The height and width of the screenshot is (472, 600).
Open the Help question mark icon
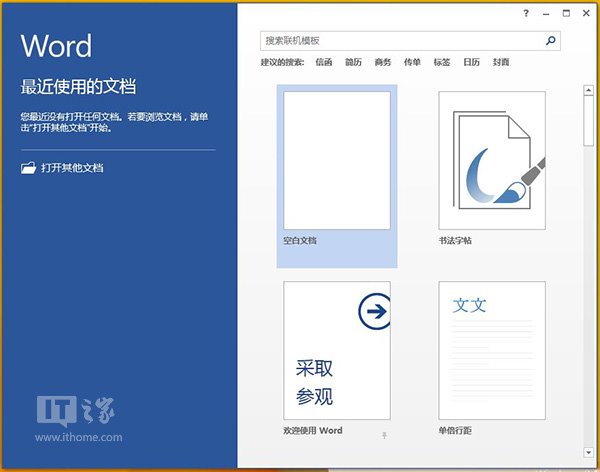(x=526, y=13)
